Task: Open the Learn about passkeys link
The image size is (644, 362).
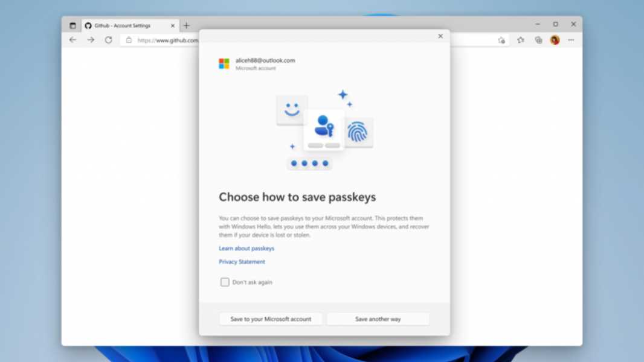Action: 246,248
